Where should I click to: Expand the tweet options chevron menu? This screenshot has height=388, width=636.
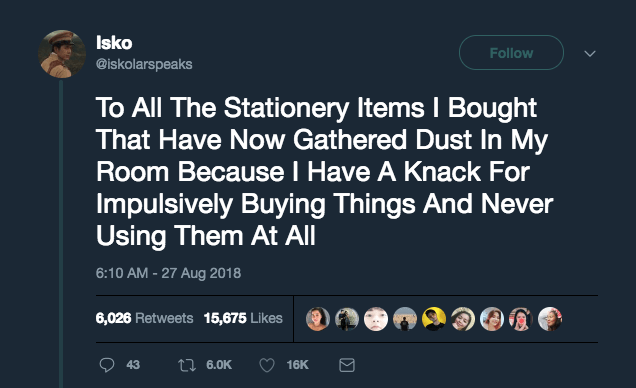(x=590, y=54)
